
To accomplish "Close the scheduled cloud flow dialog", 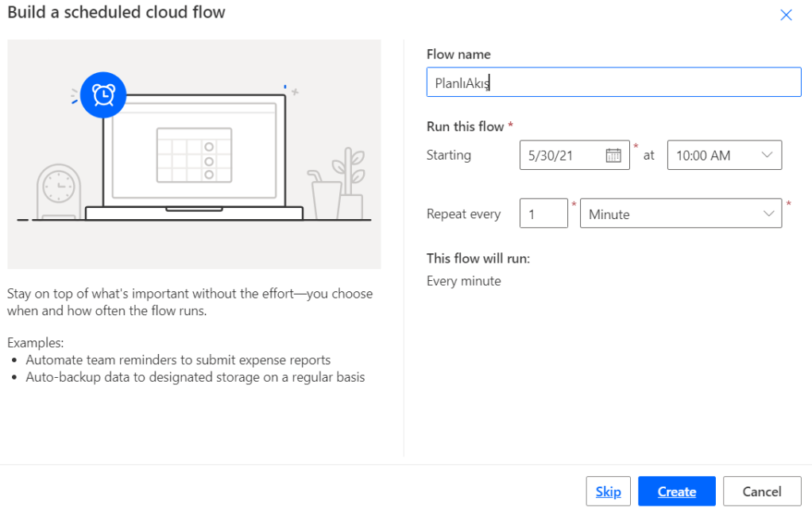I will pyautogui.click(x=786, y=15).
